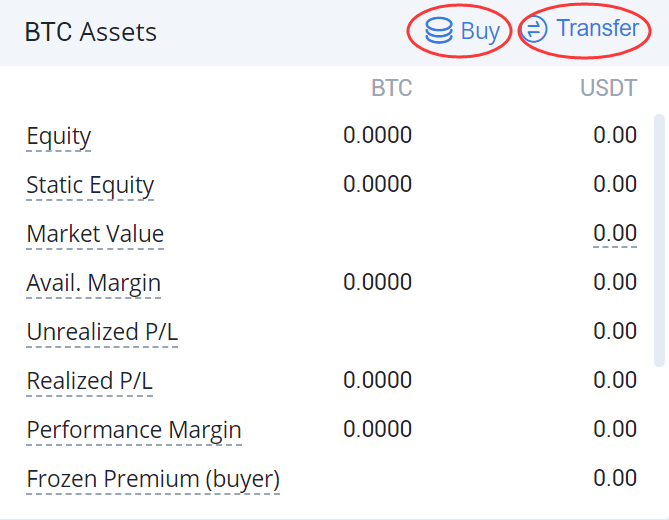Click the Realized P/L label
The width and height of the screenshot is (669, 520).
pyautogui.click(x=90, y=381)
